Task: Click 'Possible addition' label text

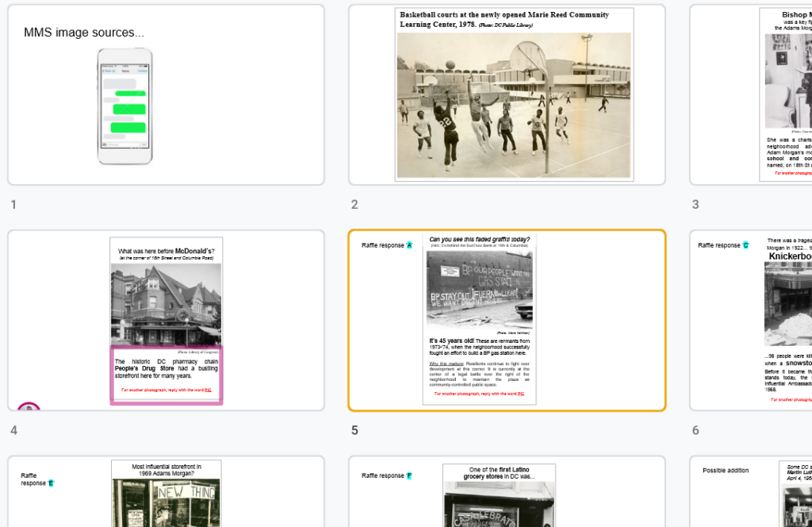Action: coord(726,471)
